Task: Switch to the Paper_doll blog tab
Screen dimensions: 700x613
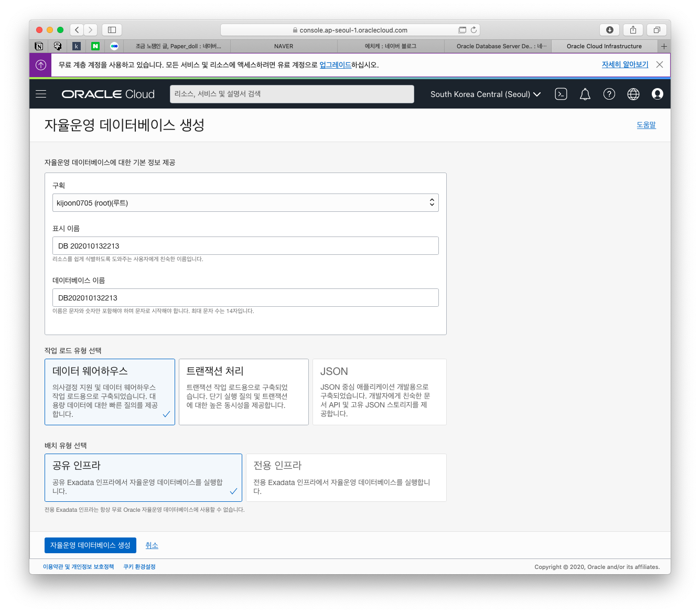Action: pos(177,46)
